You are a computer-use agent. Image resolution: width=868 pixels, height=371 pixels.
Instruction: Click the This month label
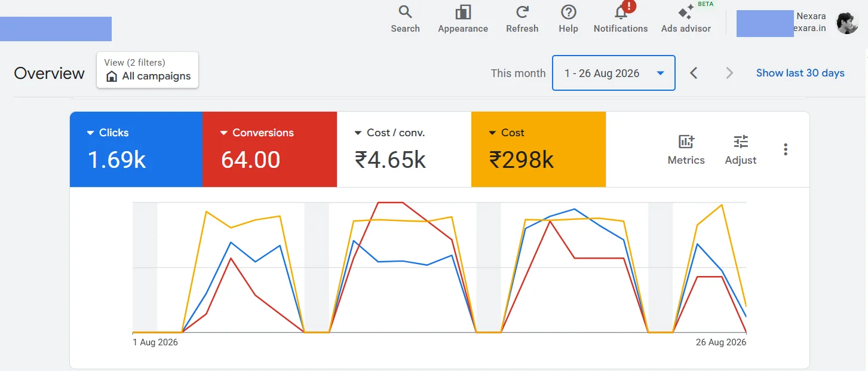pyautogui.click(x=518, y=73)
